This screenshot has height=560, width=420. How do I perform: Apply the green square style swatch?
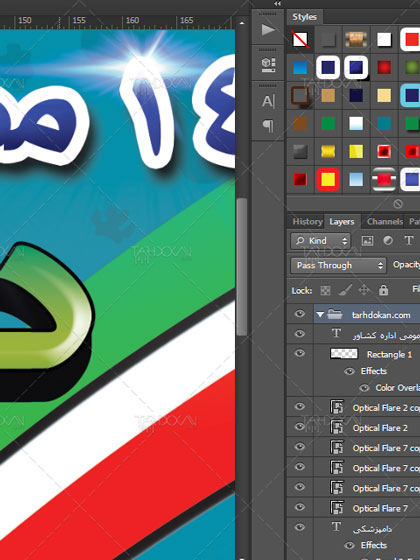tap(328, 124)
